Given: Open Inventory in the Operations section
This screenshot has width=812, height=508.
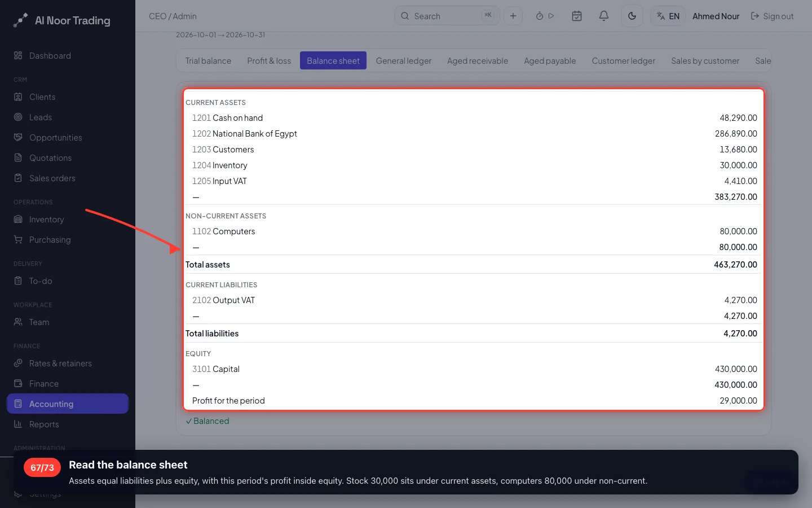Looking at the screenshot, I should pyautogui.click(x=46, y=219).
